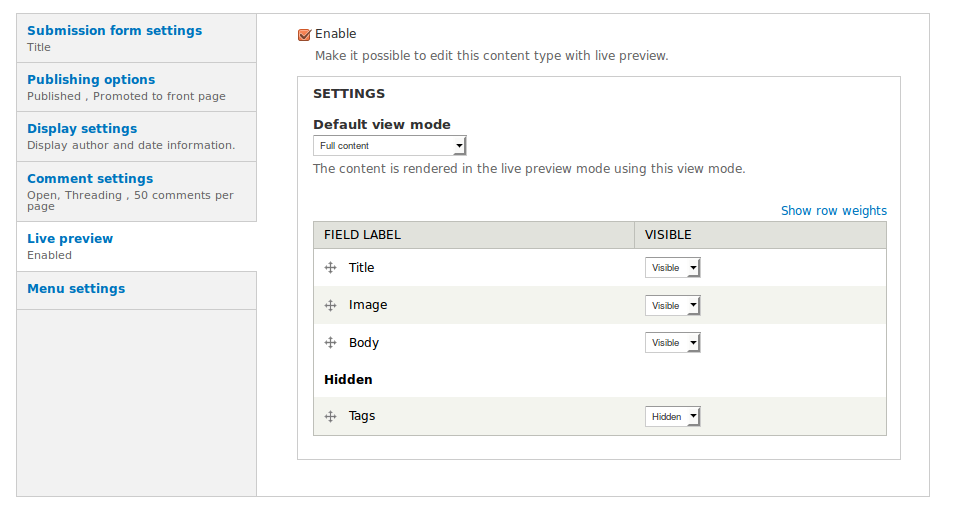Viewport: 966px width, 505px height.
Task: Toggle the Enable live preview checkbox
Action: click(x=304, y=35)
